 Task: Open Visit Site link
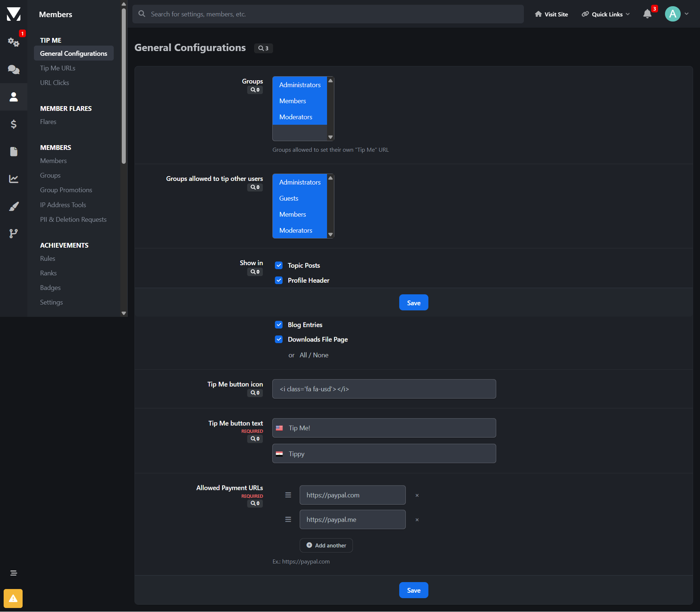tap(551, 14)
